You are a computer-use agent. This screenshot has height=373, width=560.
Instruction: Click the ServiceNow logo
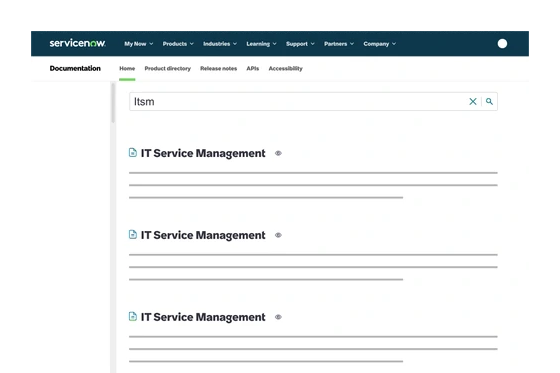pyautogui.click(x=78, y=43)
